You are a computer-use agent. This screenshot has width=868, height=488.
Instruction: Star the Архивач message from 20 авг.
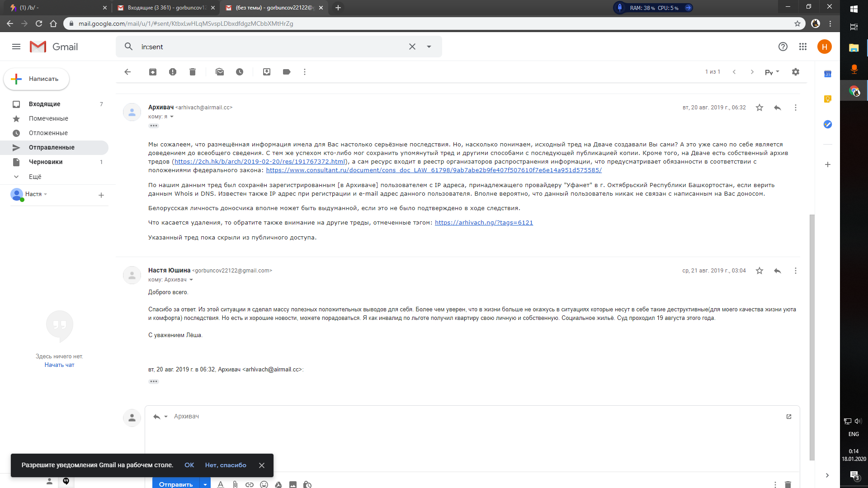coord(759,108)
